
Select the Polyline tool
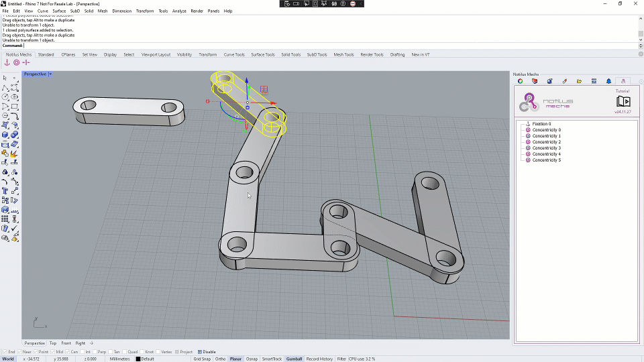tap(5, 88)
